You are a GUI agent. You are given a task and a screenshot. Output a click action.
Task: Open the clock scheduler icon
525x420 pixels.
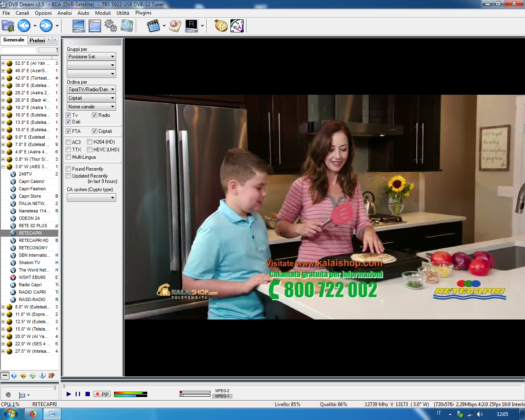click(237, 26)
